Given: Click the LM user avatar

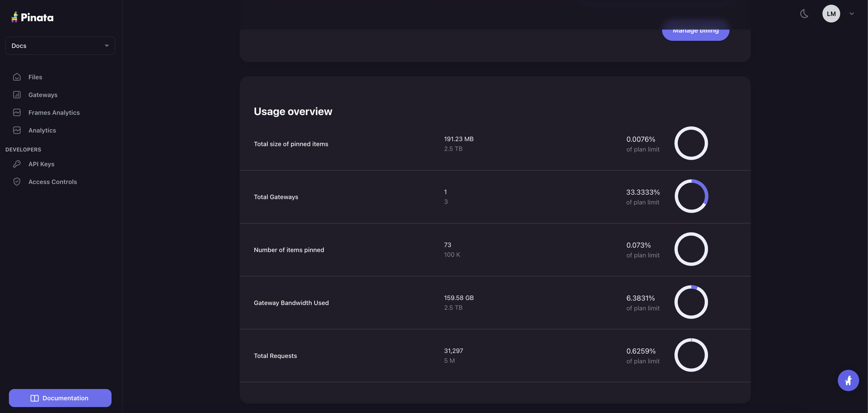Looking at the screenshot, I should tap(831, 14).
